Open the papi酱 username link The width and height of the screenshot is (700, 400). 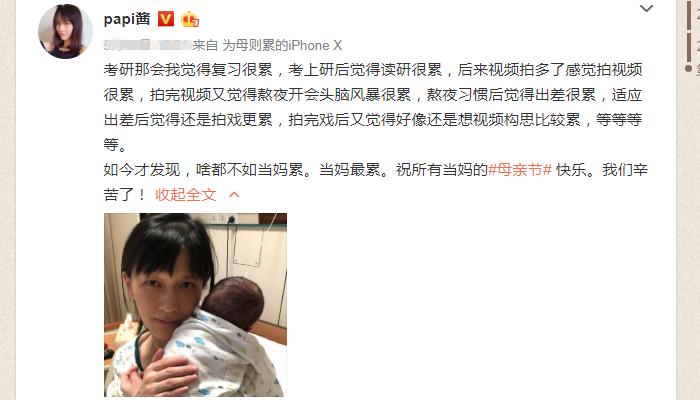click(127, 19)
